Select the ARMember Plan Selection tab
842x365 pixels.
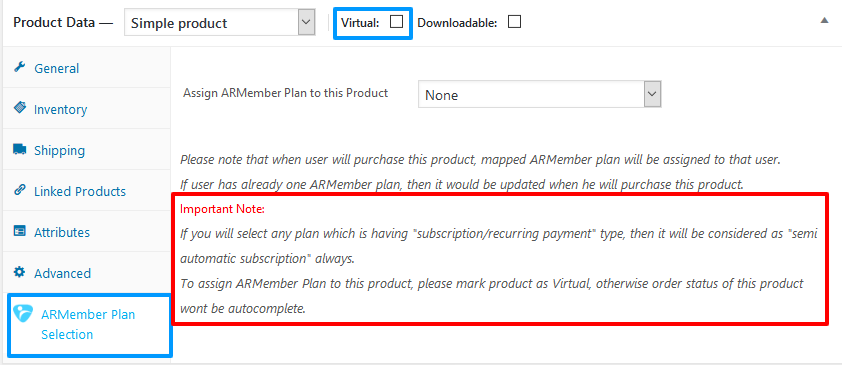coord(89,324)
